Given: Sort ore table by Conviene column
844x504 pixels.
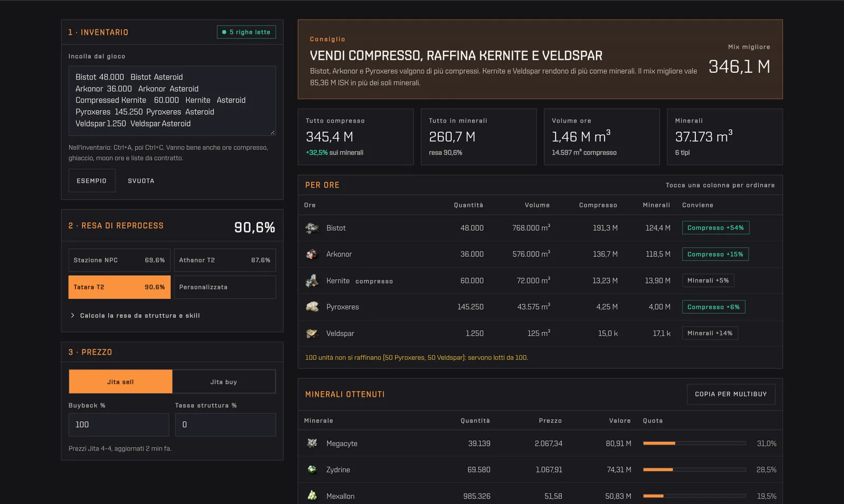Looking at the screenshot, I should point(697,205).
